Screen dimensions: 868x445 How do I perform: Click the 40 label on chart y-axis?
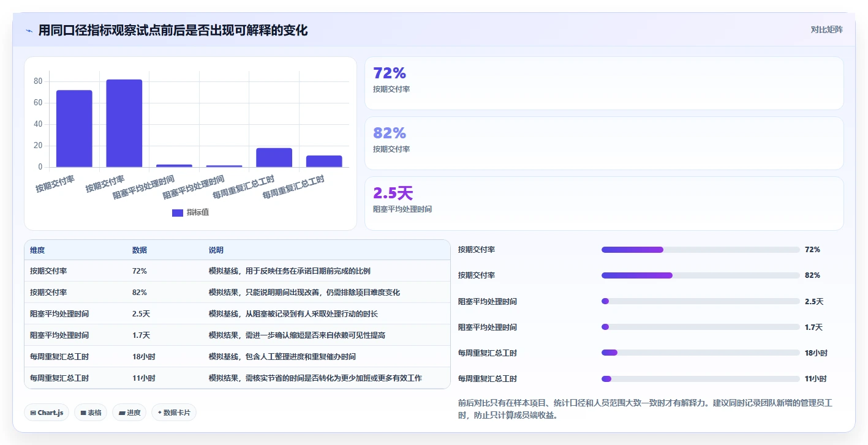coord(38,124)
